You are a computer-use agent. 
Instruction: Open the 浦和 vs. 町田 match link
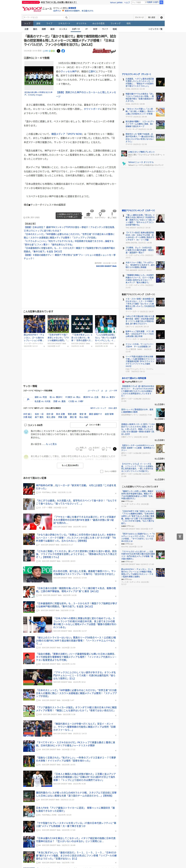coord(41,397)
